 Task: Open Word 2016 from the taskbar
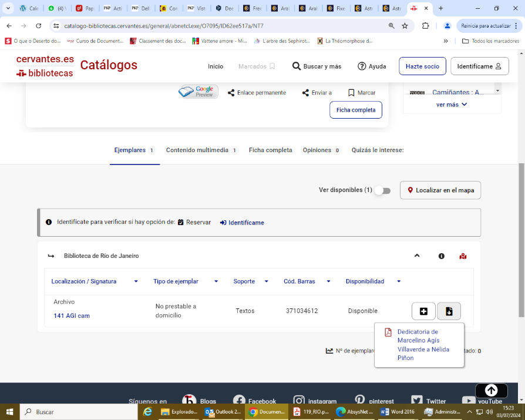(398, 412)
